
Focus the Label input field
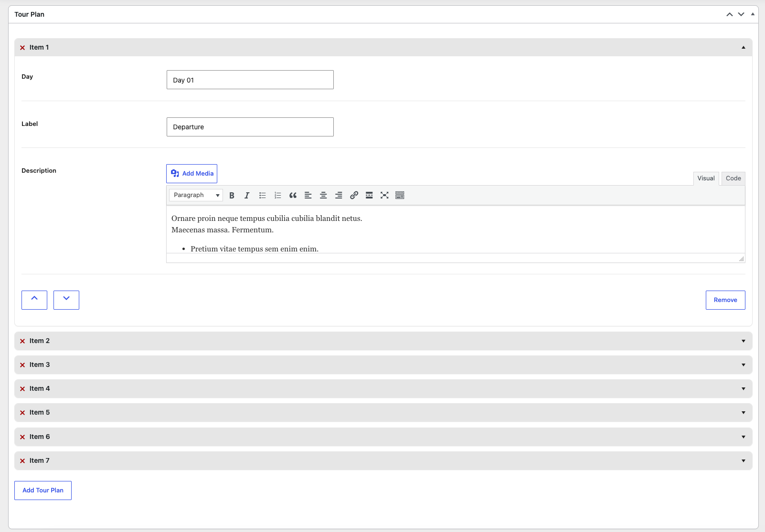[250, 127]
